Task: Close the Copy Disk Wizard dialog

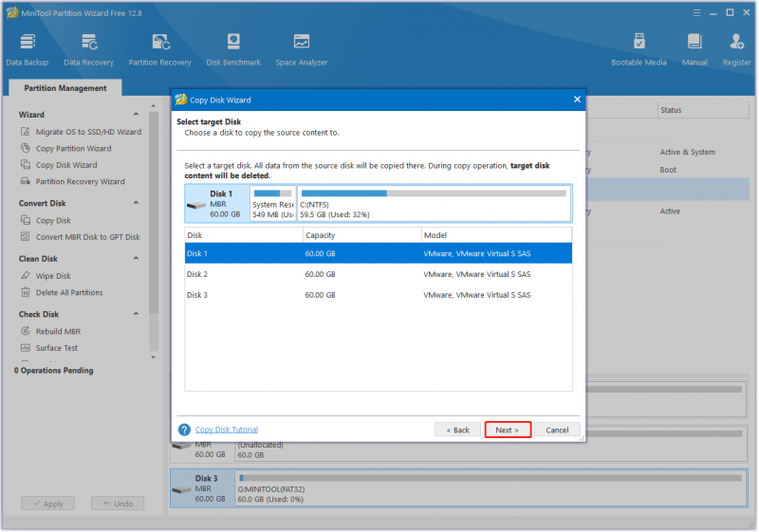Action: 577,100
